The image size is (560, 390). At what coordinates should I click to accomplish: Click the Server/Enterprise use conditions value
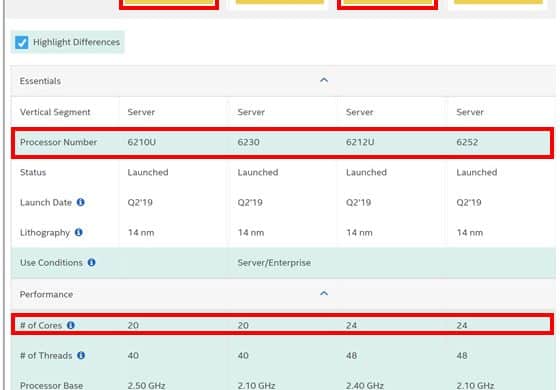point(274,263)
